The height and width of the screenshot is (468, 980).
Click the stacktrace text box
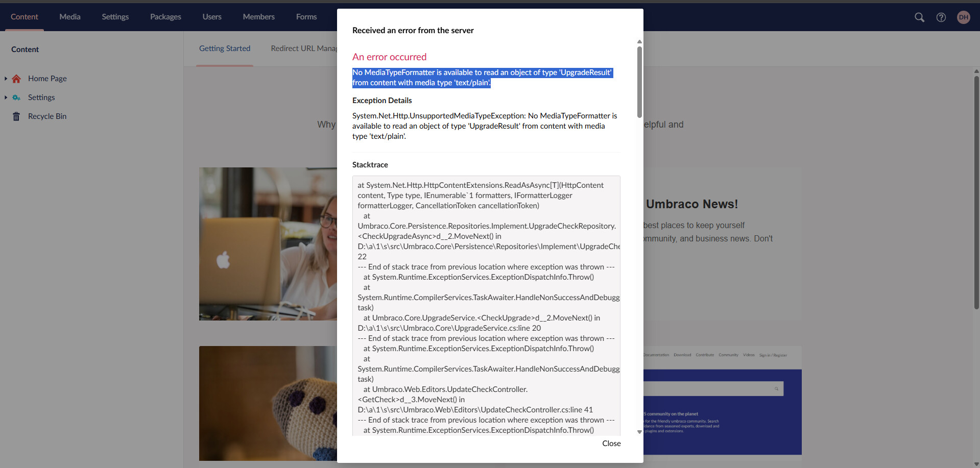click(486, 306)
